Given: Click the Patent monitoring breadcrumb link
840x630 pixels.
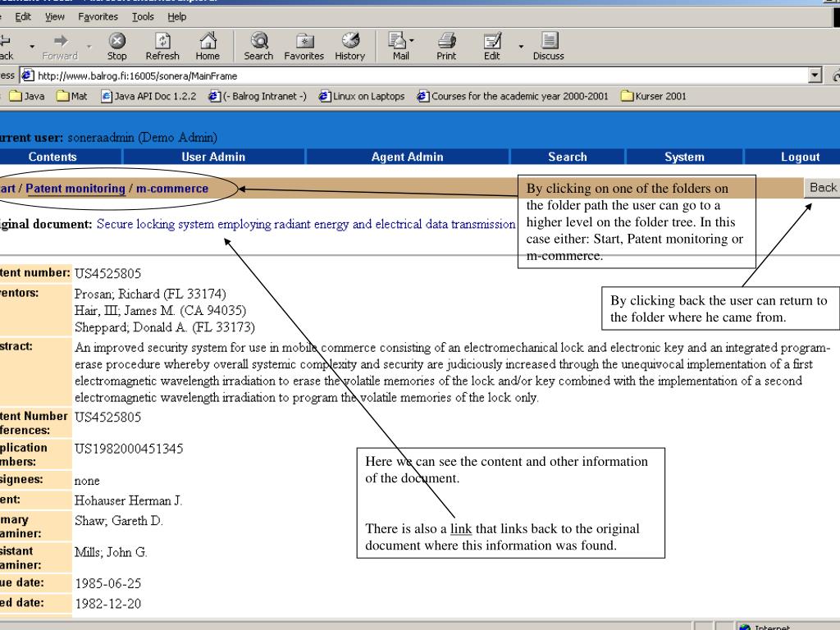Looking at the screenshot, I should 75,189.
